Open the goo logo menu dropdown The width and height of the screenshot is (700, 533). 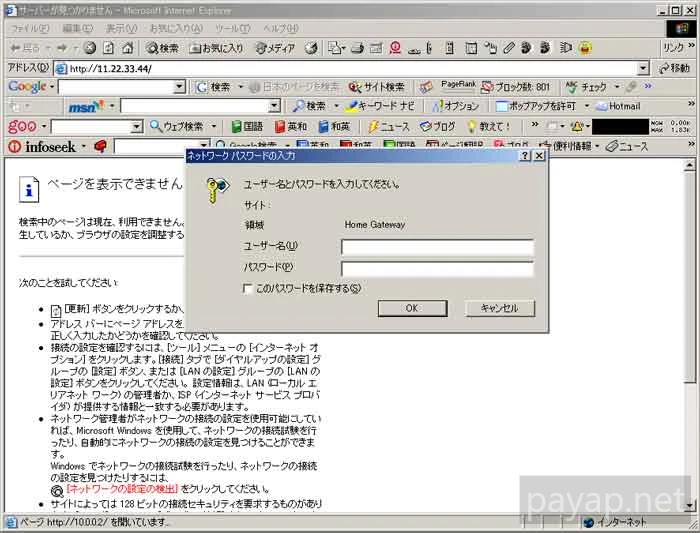44,127
